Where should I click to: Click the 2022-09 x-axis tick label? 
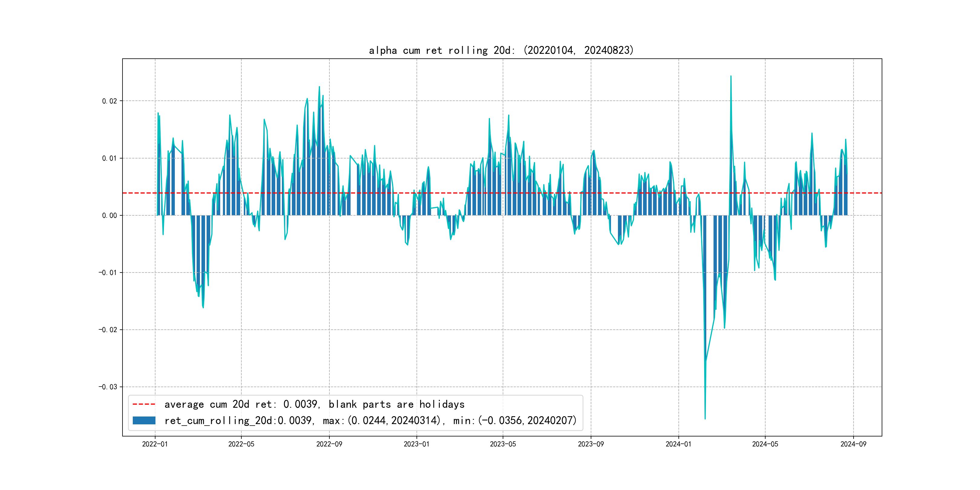pyautogui.click(x=329, y=444)
